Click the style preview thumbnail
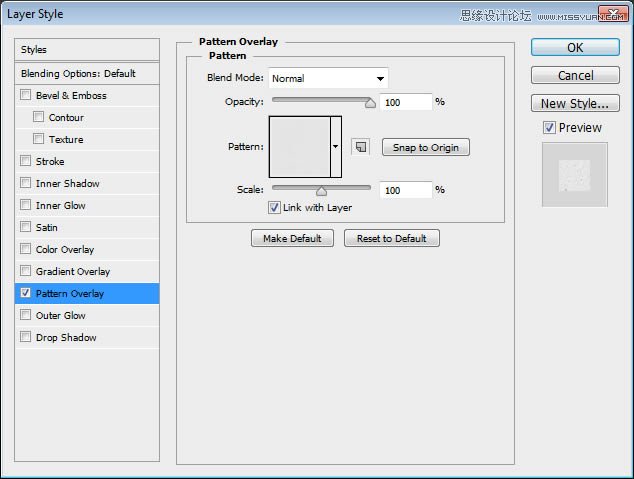 [575, 175]
